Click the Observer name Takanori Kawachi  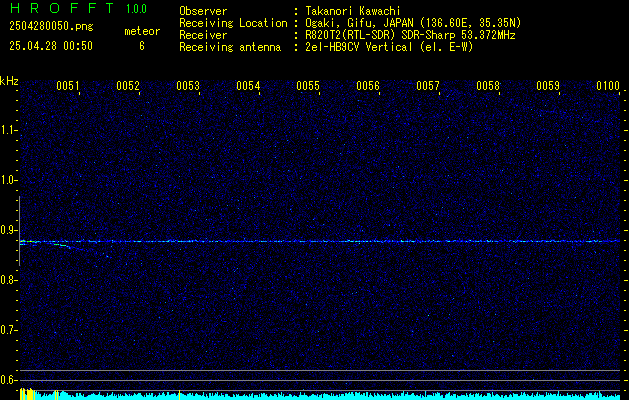(x=353, y=11)
